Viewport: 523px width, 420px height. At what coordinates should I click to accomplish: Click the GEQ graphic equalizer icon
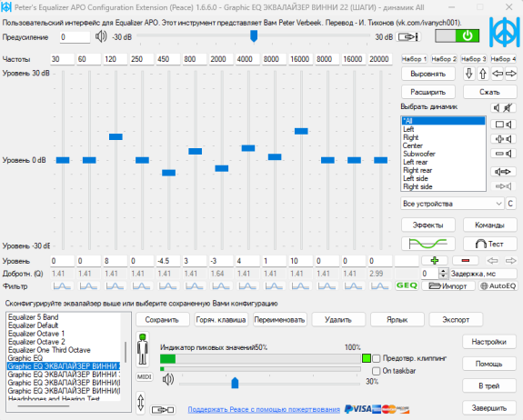pos(407,285)
